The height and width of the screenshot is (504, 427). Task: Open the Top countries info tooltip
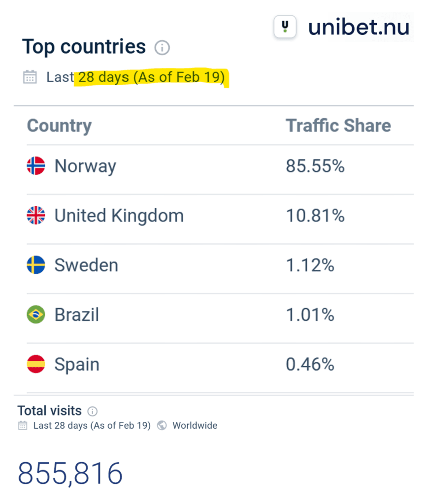click(x=163, y=48)
